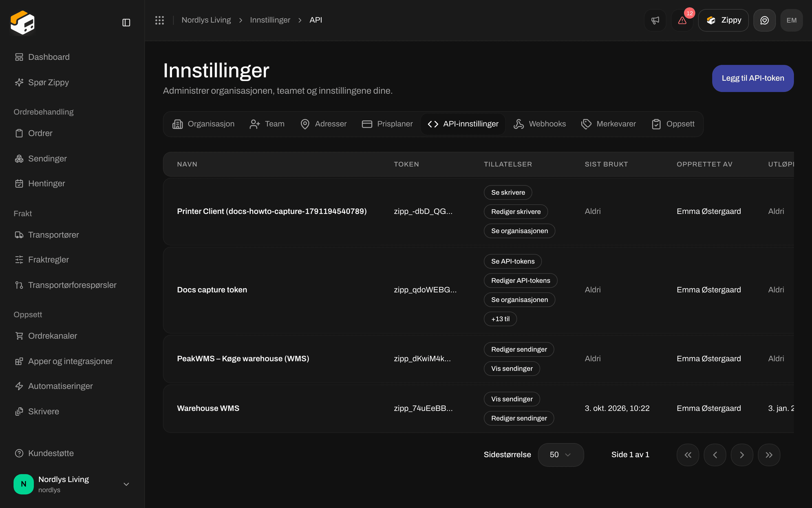Click token value zipp_-dbD_QG...
The width and height of the screenshot is (812, 508).
click(423, 211)
